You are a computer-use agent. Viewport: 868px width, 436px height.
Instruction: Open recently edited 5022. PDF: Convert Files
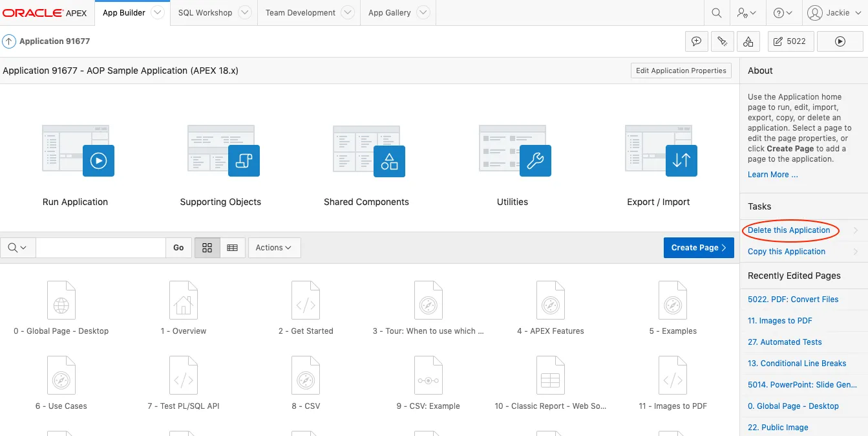[793, 300]
